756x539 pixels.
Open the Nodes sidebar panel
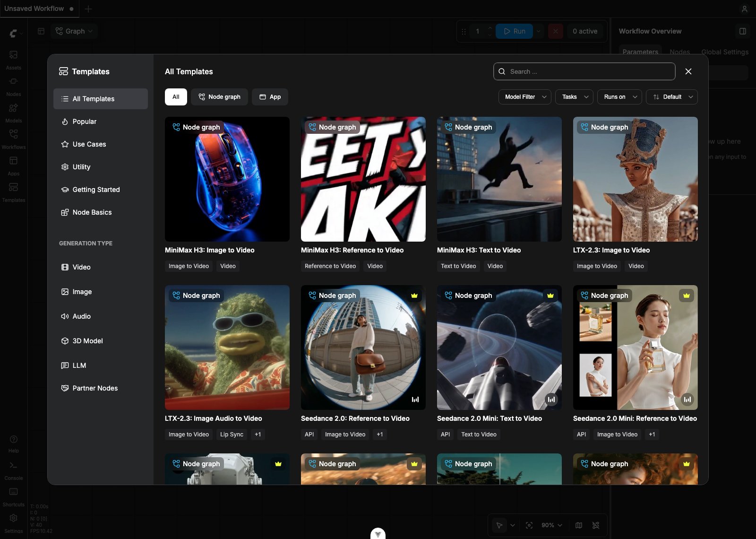(x=14, y=87)
